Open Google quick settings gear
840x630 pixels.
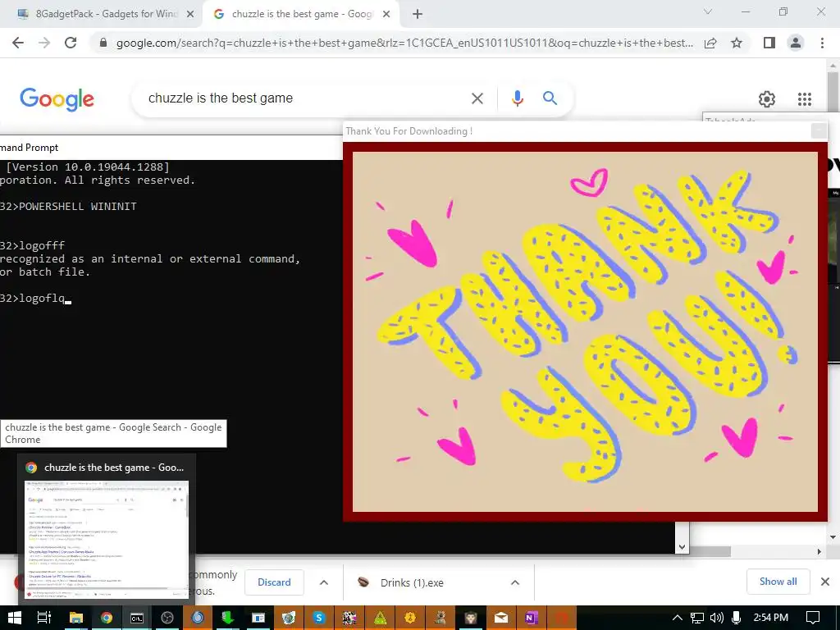point(767,99)
